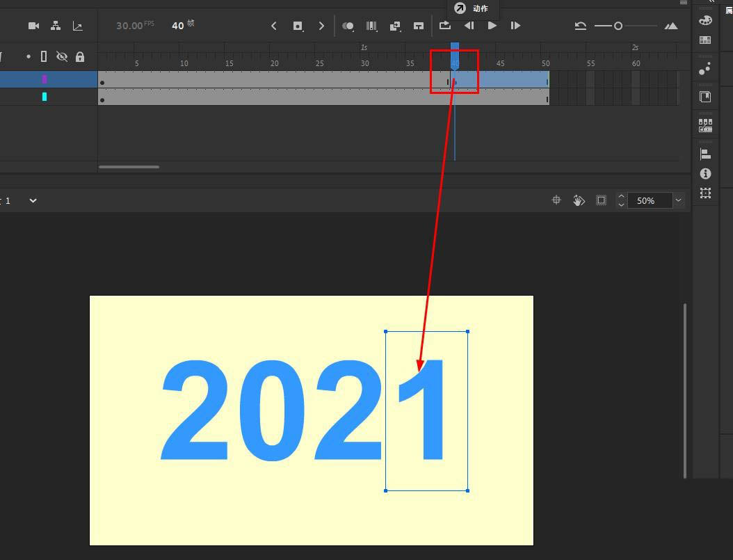The image size is (733, 560).
Task: Show the layer depth panel
Action: coord(78,26)
